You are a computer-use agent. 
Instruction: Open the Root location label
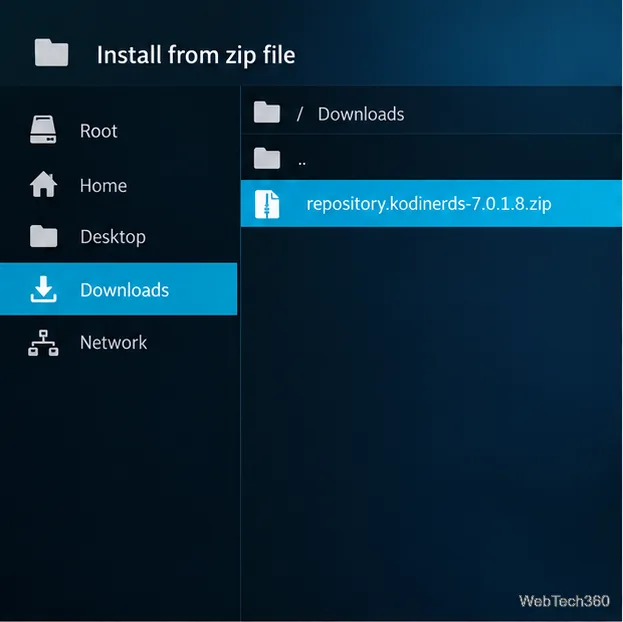(x=99, y=131)
